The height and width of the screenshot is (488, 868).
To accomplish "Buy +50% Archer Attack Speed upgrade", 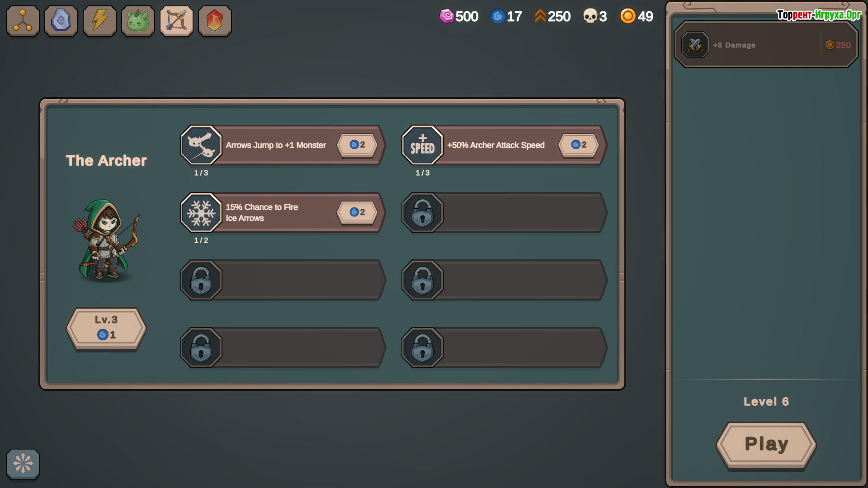I will tap(579, 145).
